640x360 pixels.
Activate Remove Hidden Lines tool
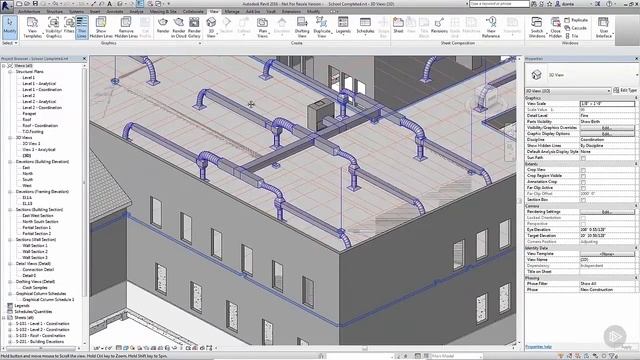click(126, 28)
